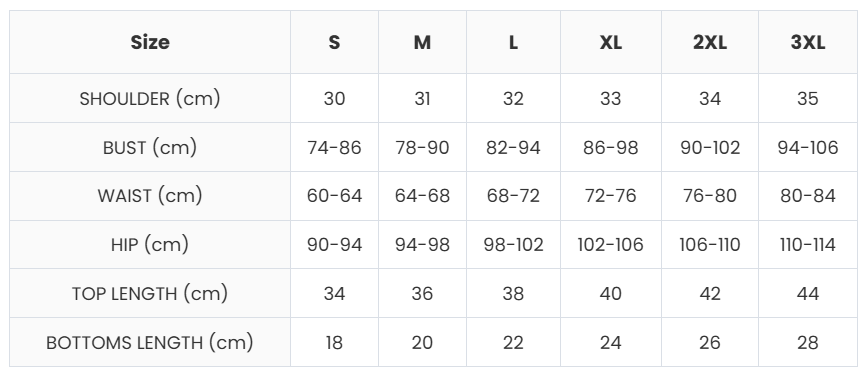The height and width of the screenshot is (376, 867).
Task: Click the top length 40 cell
Action: (x=610, y=293)
